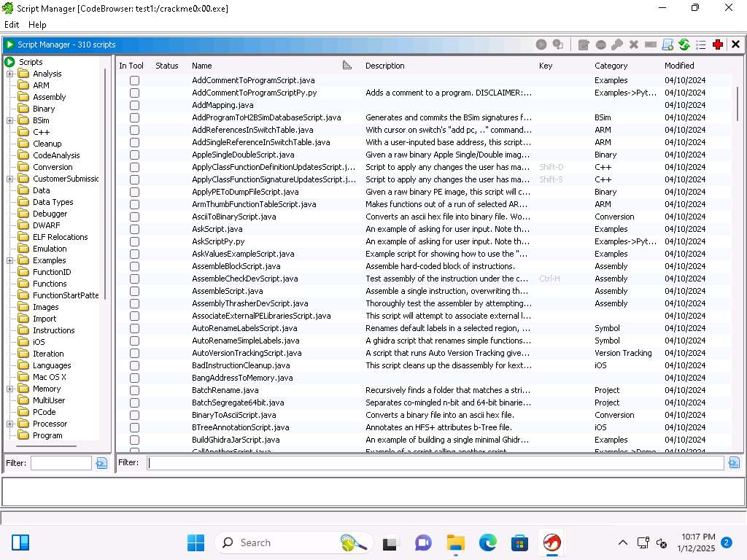Check In Tool box for AskScript.java
Image resolution: width=747 pixels, height=560 pixels.
click(x=134, y=229)
